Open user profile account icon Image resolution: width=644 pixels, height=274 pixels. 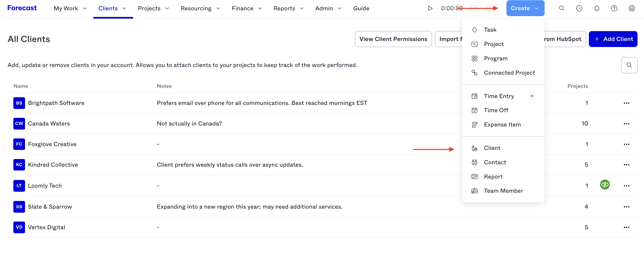[x=632, y=8]
